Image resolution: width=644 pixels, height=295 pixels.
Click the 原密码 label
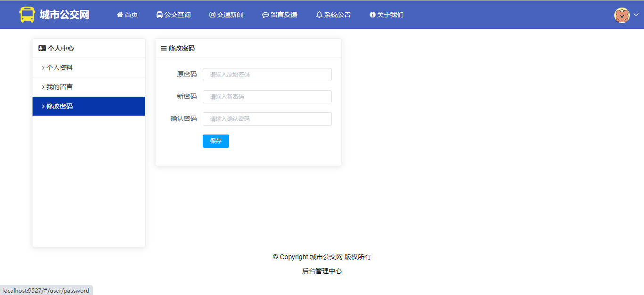[187, 74]
